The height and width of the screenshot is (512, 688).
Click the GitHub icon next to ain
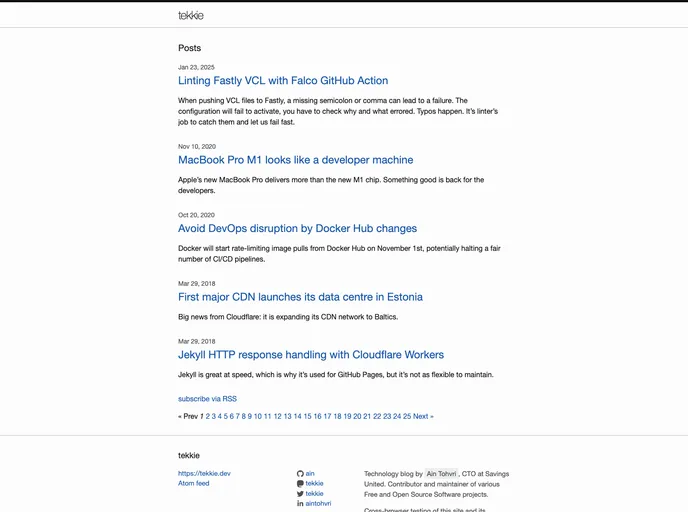click(300, 474)
